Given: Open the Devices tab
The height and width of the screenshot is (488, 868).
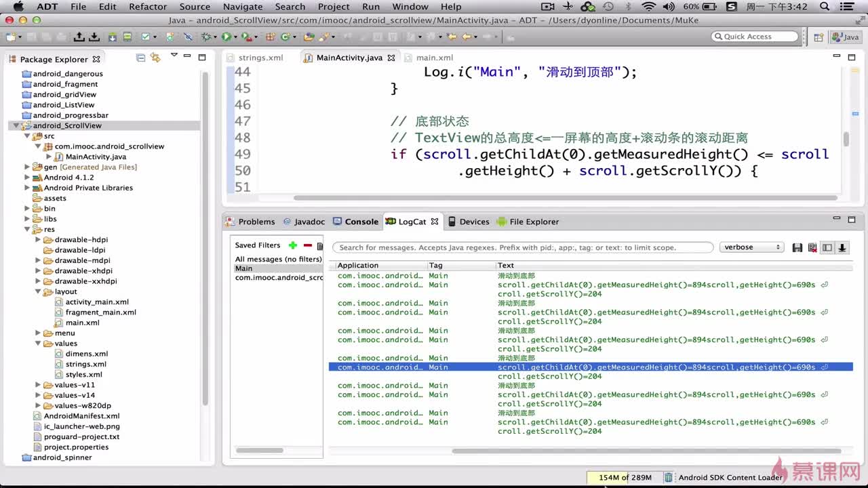Looking at the screenshot, I should click(469, 222).
